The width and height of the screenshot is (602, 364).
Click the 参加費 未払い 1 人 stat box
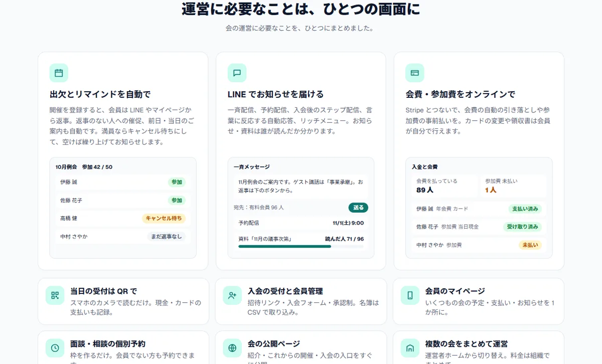point(513,186)
